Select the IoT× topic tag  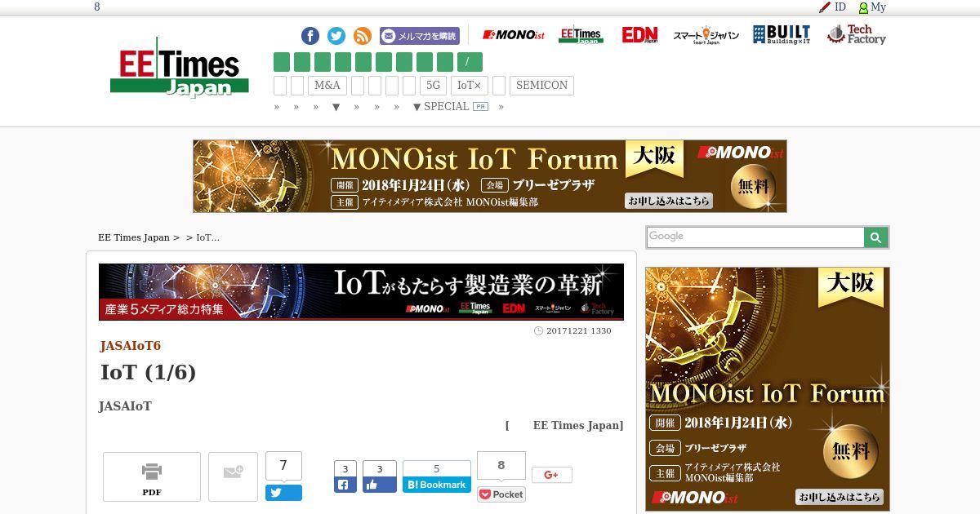(x=469, y=86)
